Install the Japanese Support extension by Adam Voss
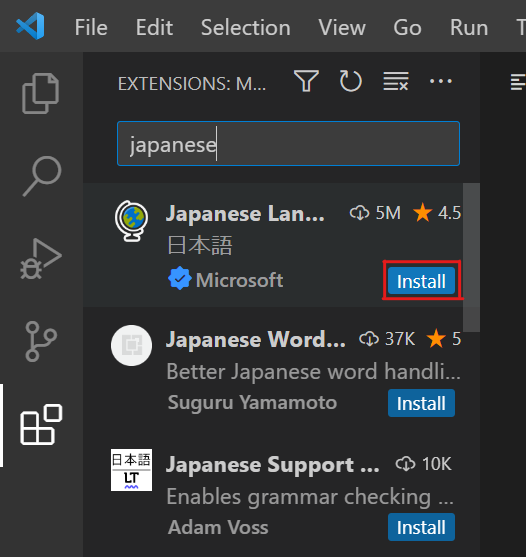This screenshot has height=557, width=526. (421, 527)
